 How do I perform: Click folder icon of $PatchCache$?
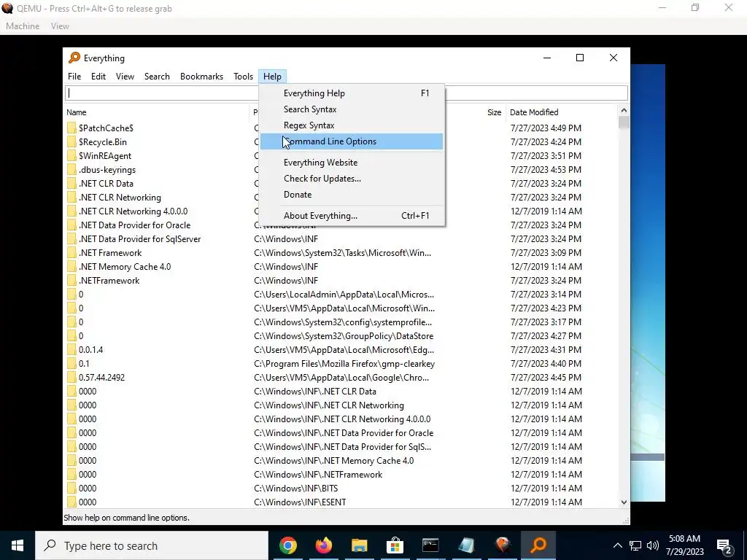click(71, 128)
